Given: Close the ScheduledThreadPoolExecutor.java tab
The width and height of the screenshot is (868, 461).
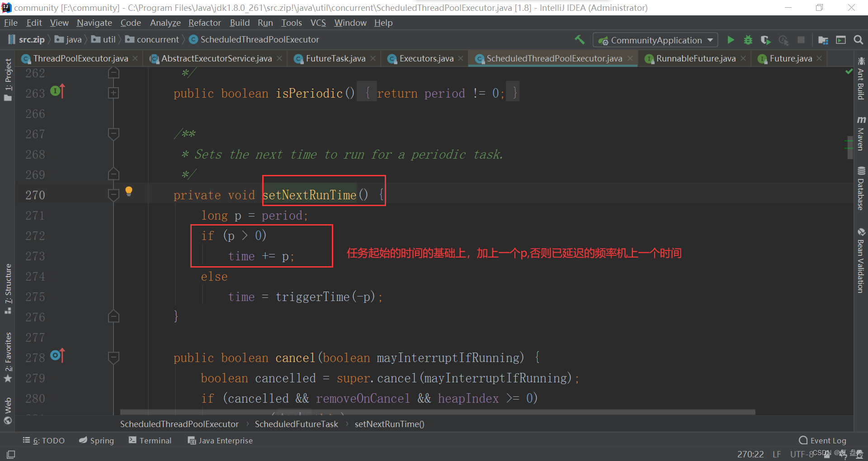Looking at the screenshot, I should click(630, 58).
